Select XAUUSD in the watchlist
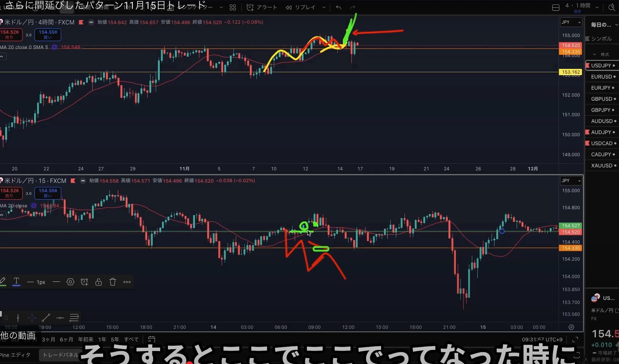The width and height of the screenshot is (619, 364). pyautogui.click(x=602, y=166)
